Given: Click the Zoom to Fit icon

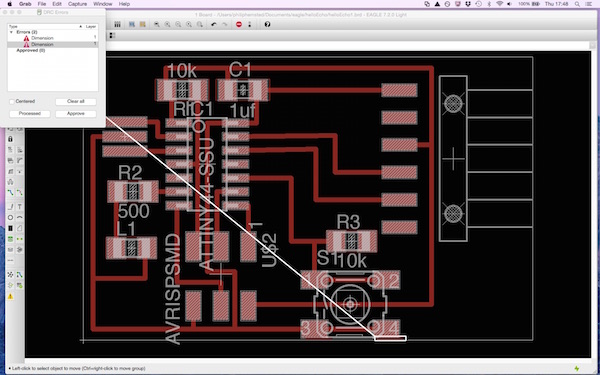Looking at the screenshot, I should [x=157, y=24].
